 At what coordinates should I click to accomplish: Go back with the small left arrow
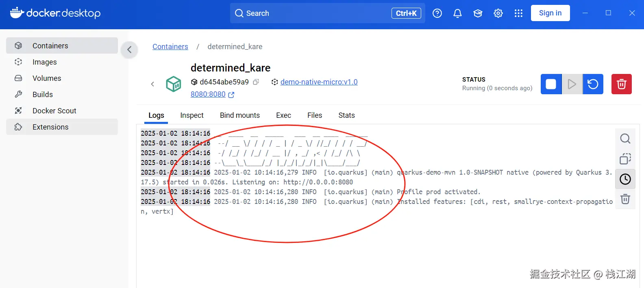(x=152, y=84)
